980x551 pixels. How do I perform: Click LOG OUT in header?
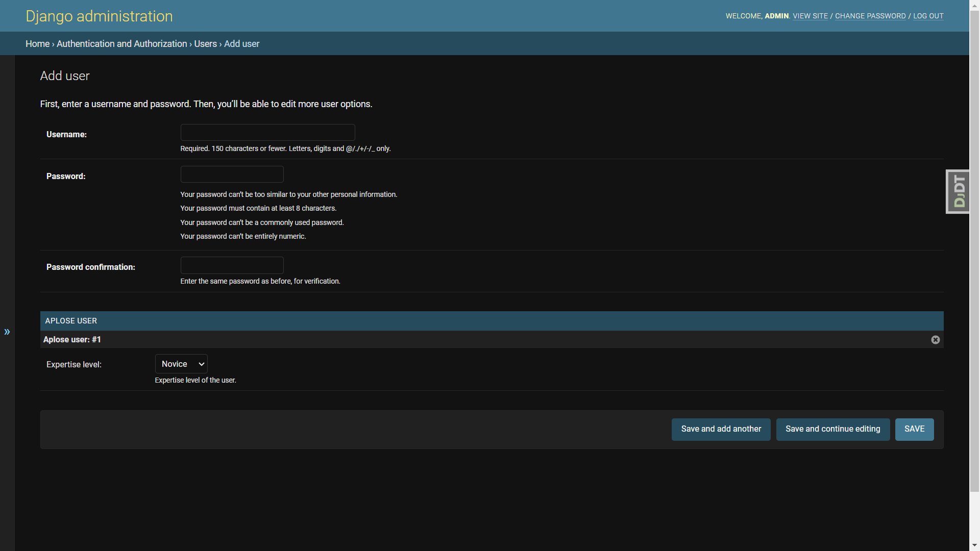[x=928, y=16]
